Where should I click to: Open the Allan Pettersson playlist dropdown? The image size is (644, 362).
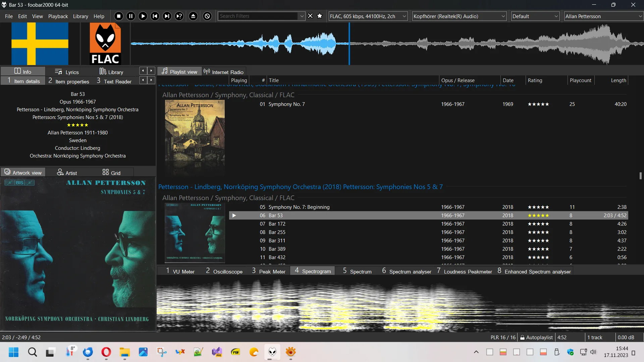click(640, 16)
